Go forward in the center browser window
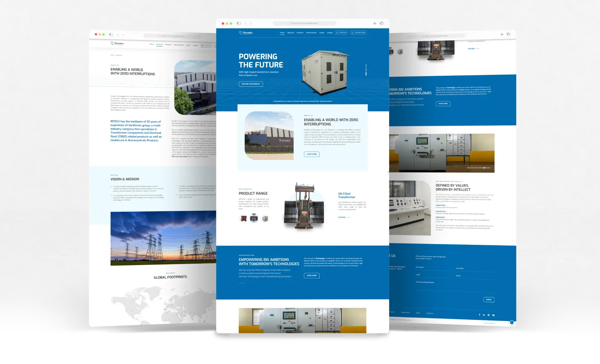 tap(251, 23)
